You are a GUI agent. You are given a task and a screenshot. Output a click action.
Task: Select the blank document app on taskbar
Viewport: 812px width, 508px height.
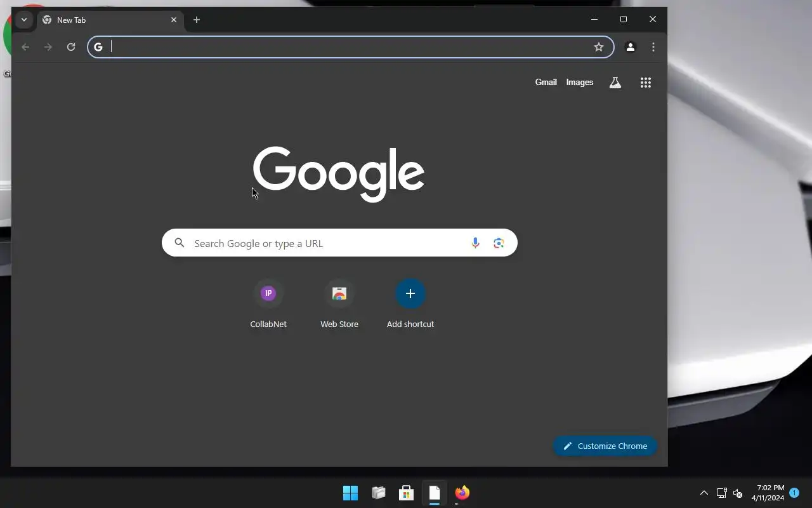click(435, 493)
